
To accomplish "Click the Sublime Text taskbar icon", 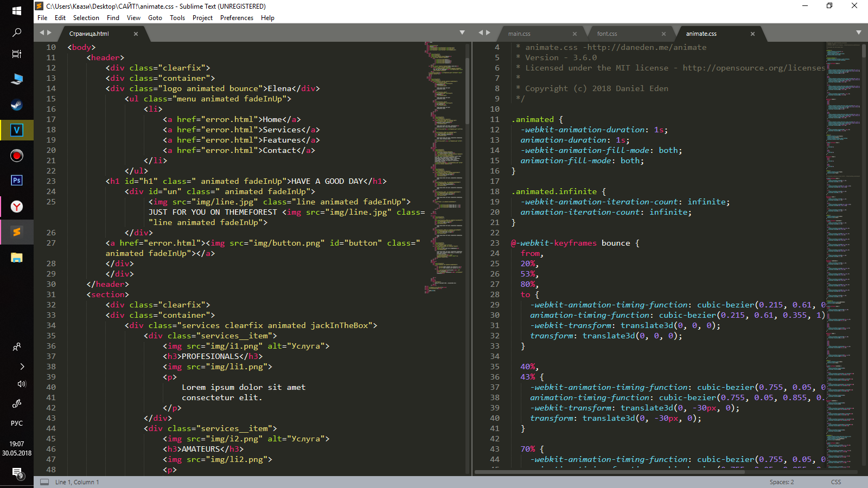I will [17, 232].
